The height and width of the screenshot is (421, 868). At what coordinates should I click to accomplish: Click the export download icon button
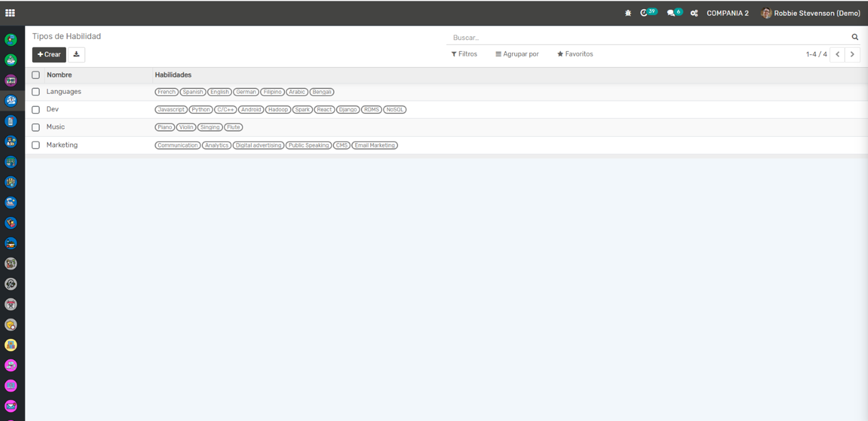point(76,54)
